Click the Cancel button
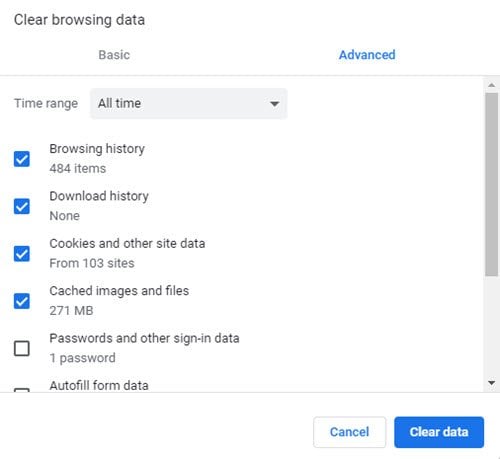500x459 pixels. 349,432
